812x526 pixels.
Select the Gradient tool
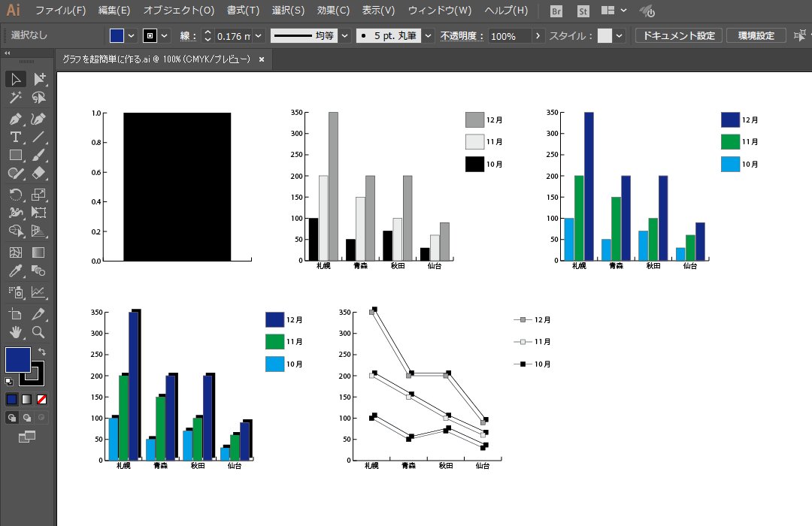click(x=39, y=252)
